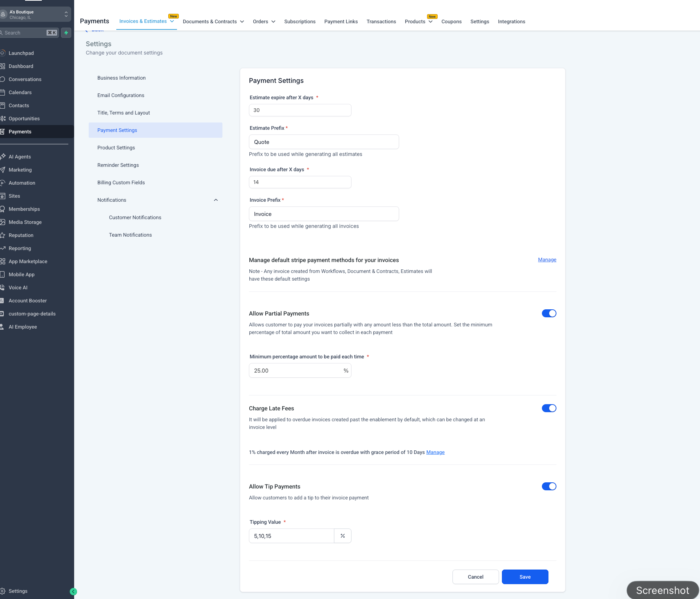Disable the Allow Partial Payments toggle
The image size is (700, 599).
(549, 313)
